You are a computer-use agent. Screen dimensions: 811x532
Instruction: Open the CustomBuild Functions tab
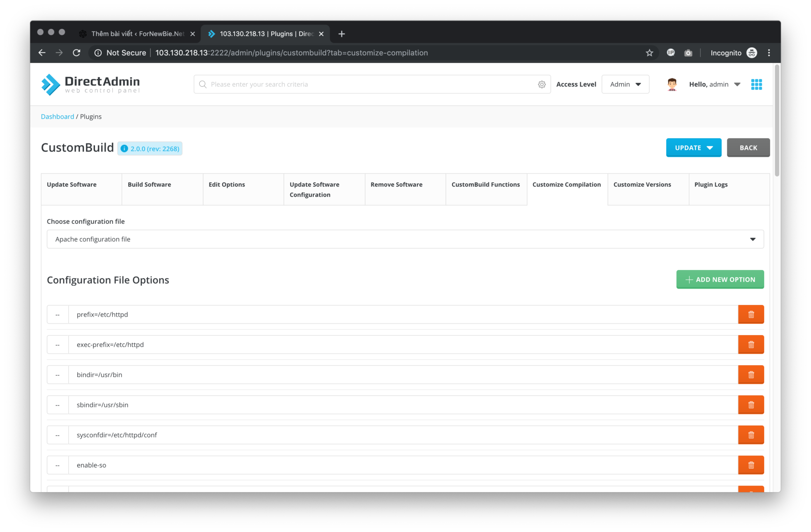click(486, 189)
